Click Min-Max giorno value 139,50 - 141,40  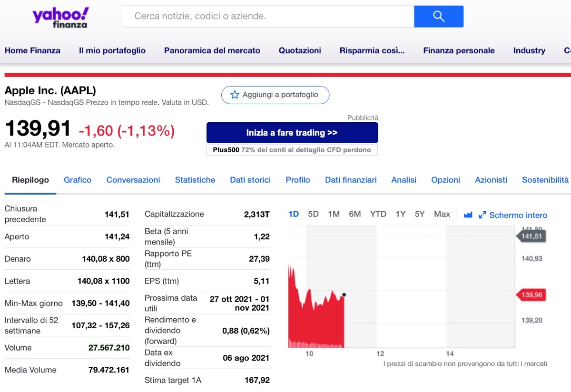[100, 303]
